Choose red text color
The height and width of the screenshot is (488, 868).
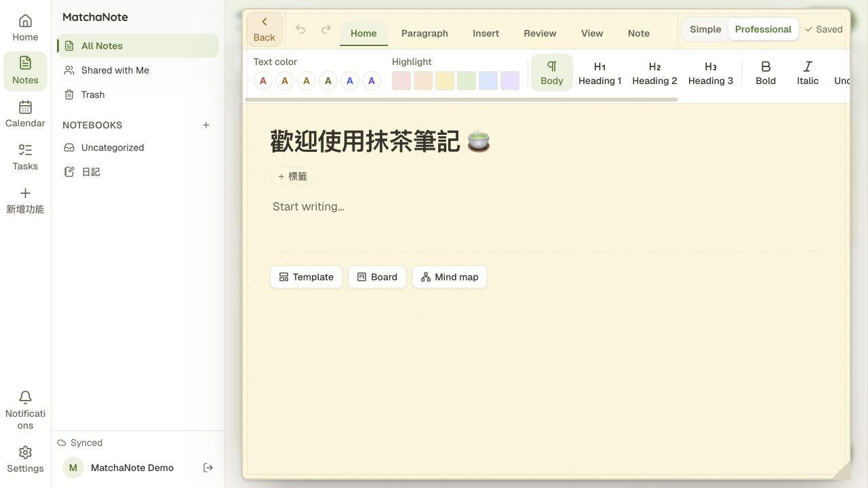pyautogui.click(x=263, y=81)
